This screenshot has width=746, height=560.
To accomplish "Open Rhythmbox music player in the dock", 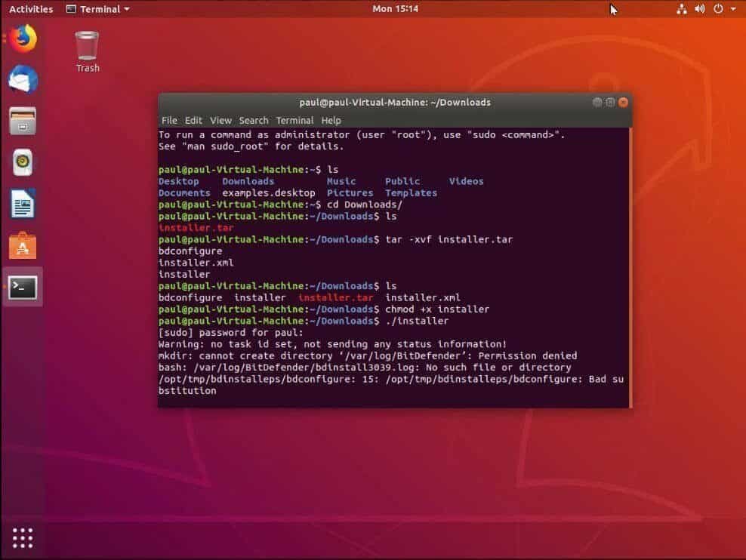I will tap(23, 162).
